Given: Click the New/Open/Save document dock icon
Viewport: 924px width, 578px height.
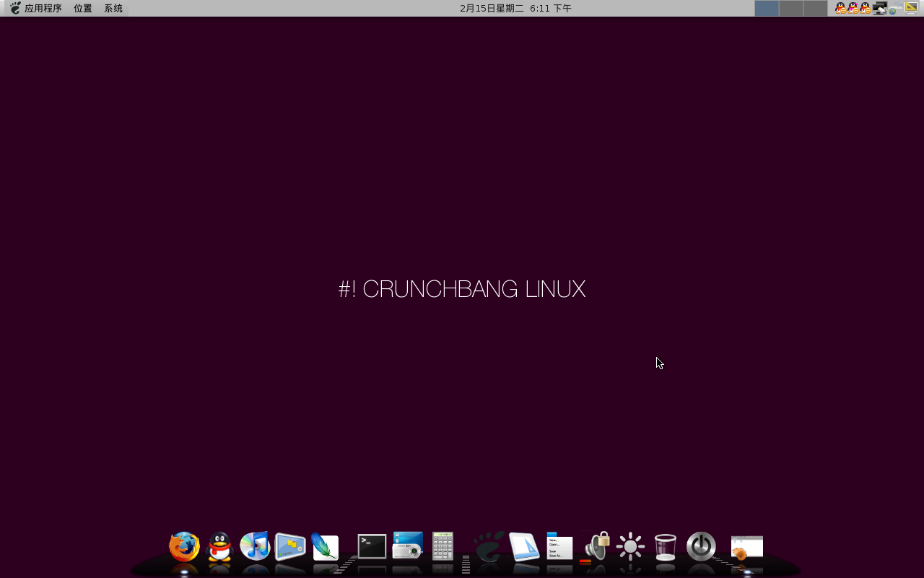Looking at the screenshot, I should pos(559,546).
